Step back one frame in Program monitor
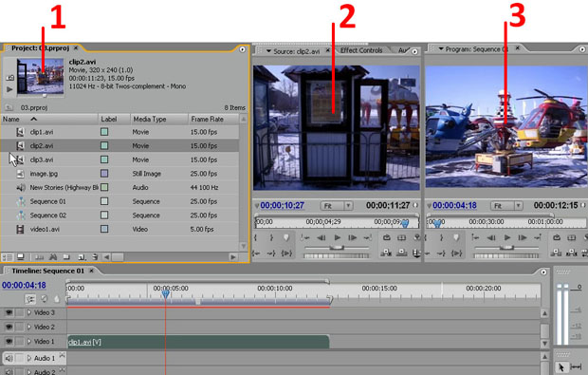The image size is (588, 375). [491, 238]
